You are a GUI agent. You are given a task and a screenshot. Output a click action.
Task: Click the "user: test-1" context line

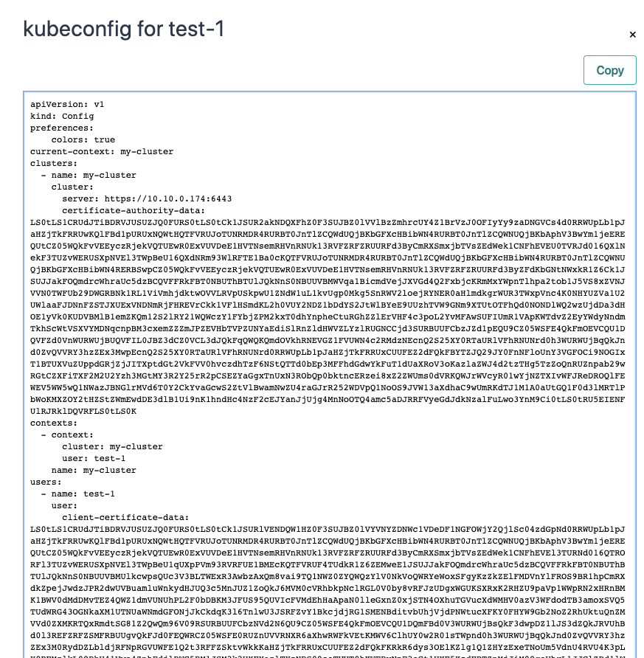point(94,458)
